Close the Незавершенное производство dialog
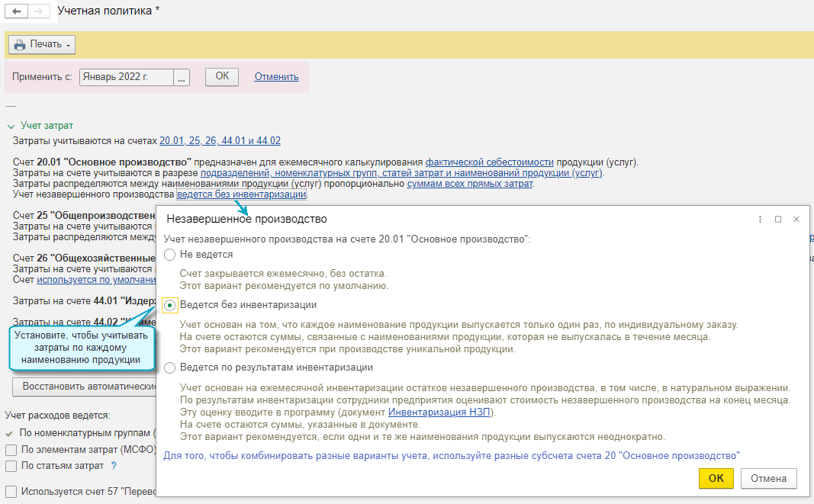The image size is (814, 504). click(796, 219)
